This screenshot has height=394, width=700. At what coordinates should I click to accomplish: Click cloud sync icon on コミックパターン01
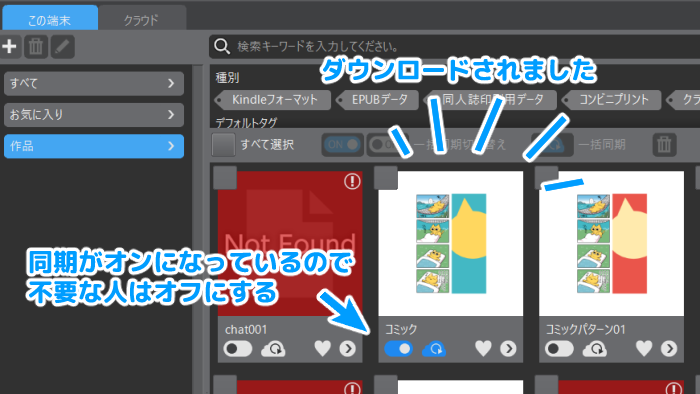(x=595, y=348)
